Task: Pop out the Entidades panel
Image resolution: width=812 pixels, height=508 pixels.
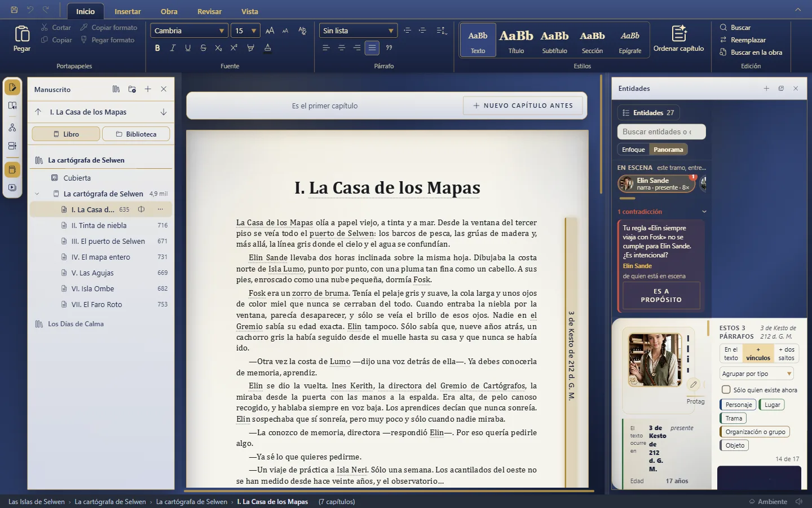Action: (781, 89)
